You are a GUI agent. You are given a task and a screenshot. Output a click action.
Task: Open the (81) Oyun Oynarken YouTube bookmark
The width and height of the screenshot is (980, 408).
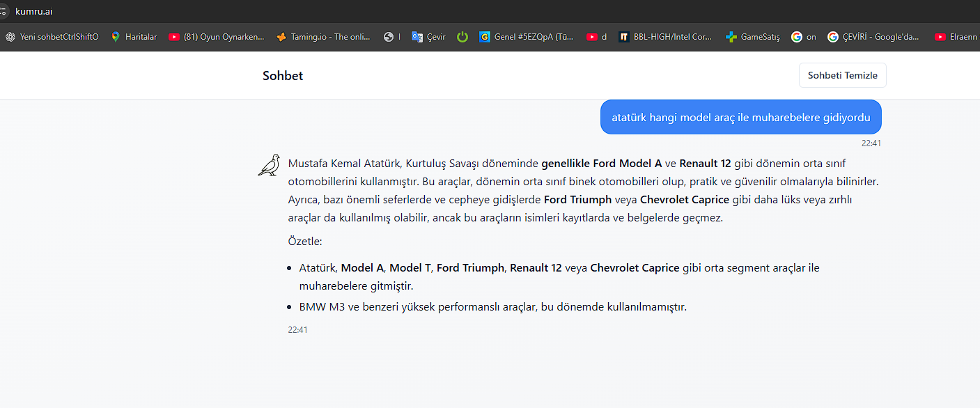217,37
